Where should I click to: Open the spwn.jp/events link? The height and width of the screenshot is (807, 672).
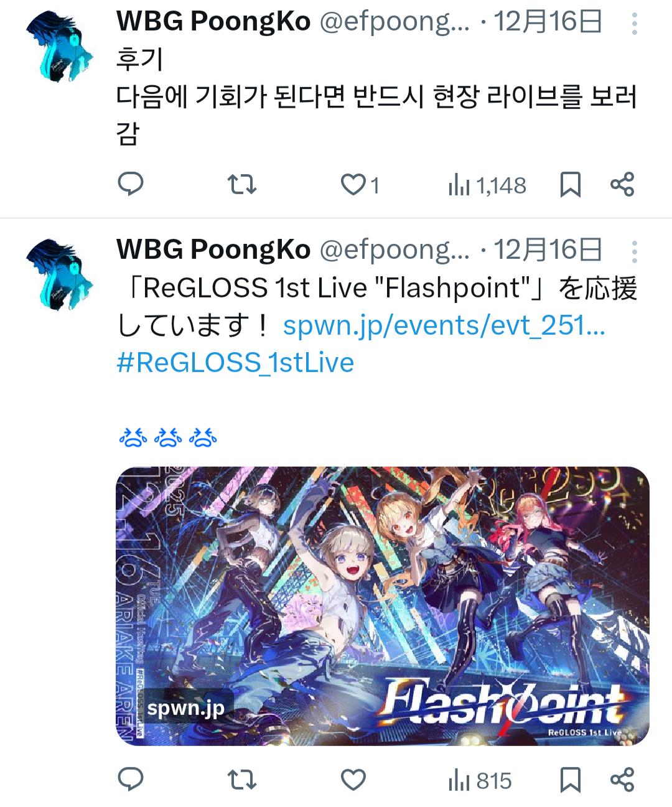(x=444, y=325)
